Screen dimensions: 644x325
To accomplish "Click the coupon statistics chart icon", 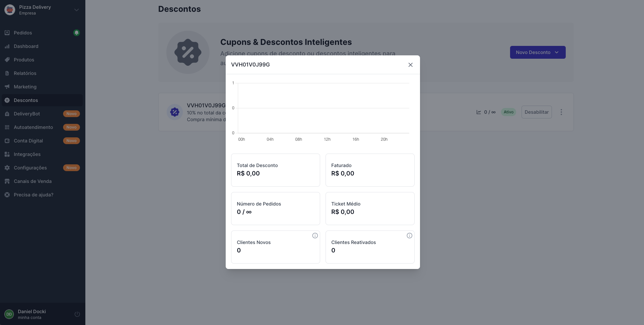I will [x=479, y=112].
